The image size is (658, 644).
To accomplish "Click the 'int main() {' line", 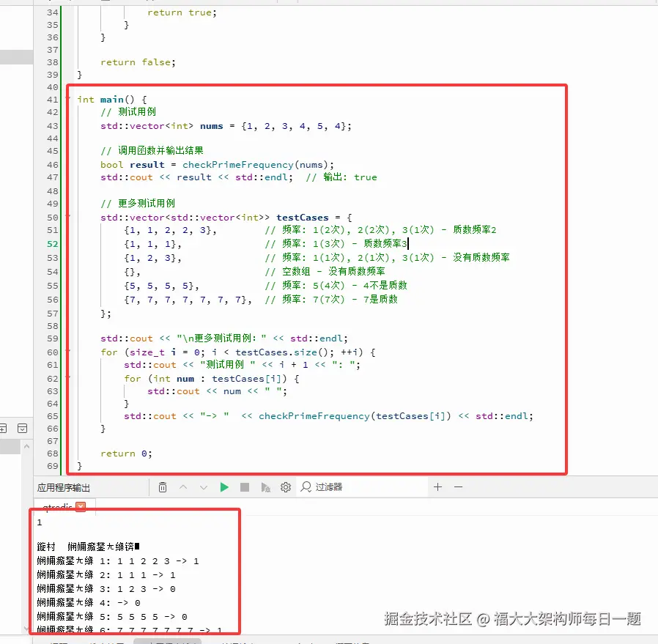I will click(x=112, y=100).
